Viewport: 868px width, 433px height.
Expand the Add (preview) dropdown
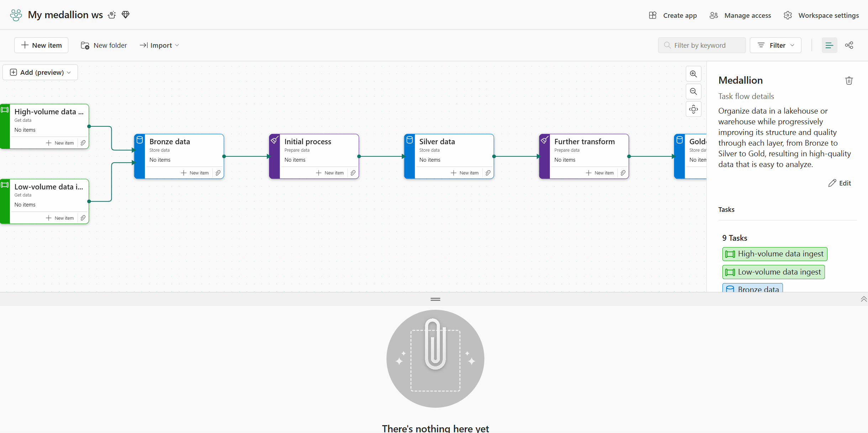click(x=40, y=72)
